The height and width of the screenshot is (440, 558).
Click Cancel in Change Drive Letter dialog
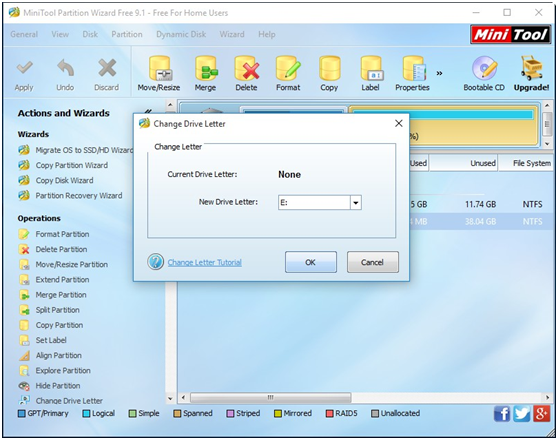pyautogui.click(x=373, y=262)
